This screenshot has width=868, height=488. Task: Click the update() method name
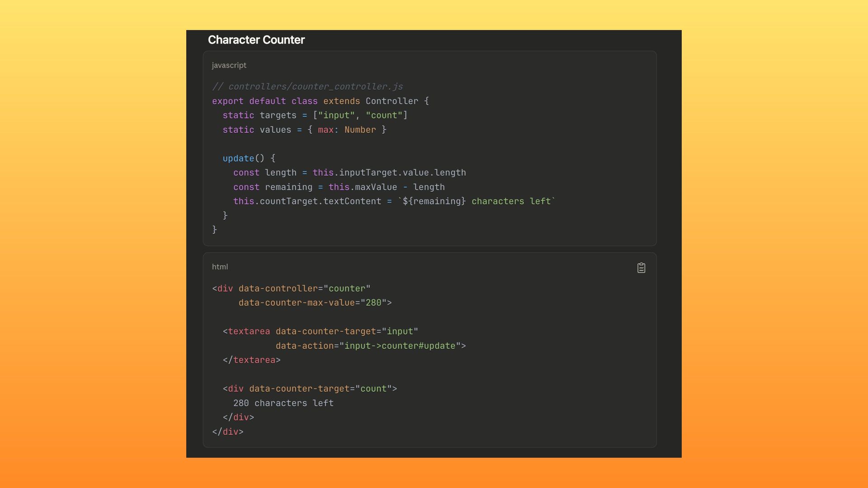coord(238,159)
